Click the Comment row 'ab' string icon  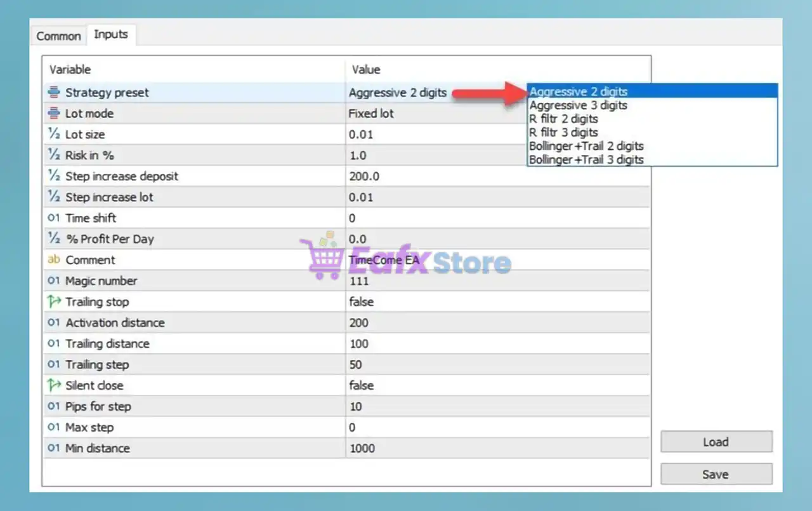click(54, 260)
